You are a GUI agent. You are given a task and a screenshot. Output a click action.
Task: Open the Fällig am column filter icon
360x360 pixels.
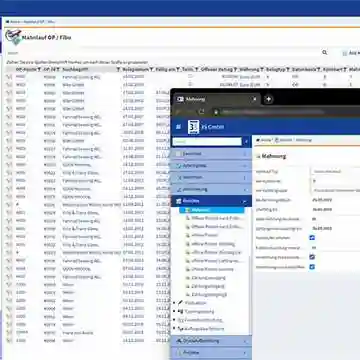click(x=179, y=70)
